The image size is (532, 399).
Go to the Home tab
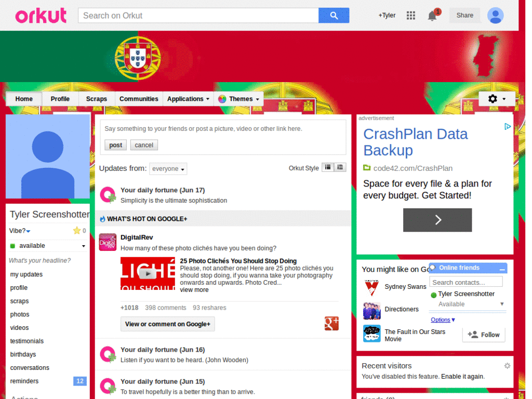click(x=24, y=99)
